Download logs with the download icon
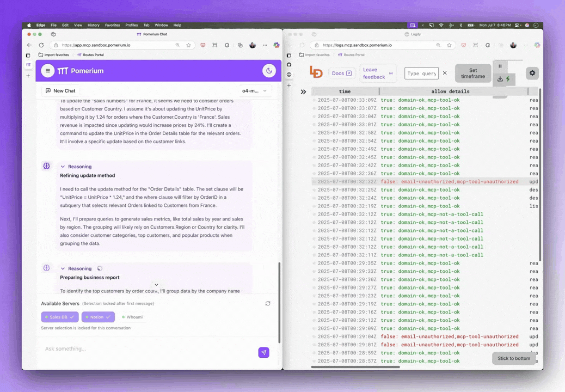The width and height of the screenshot is (565, 392). 500,79
